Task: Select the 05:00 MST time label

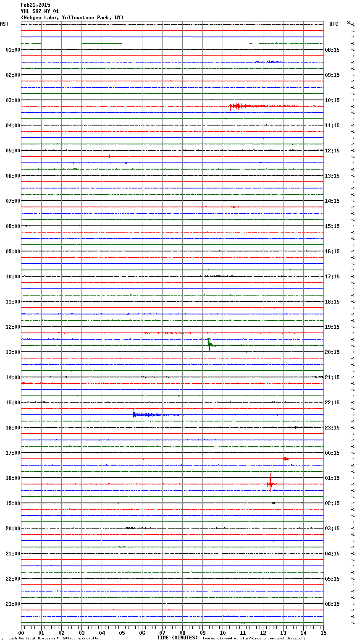Action: pos(13,151)
